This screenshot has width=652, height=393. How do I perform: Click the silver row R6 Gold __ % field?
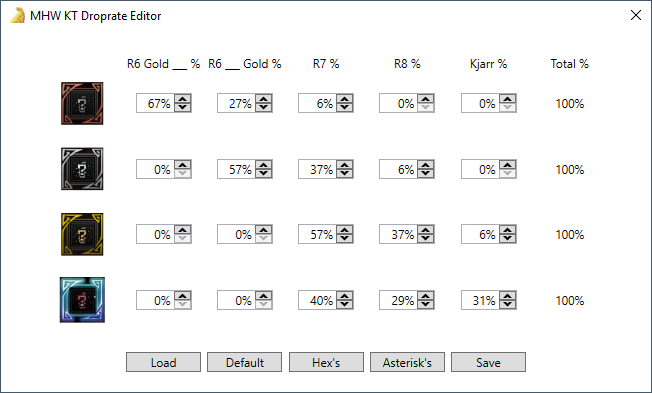[156, 169]
